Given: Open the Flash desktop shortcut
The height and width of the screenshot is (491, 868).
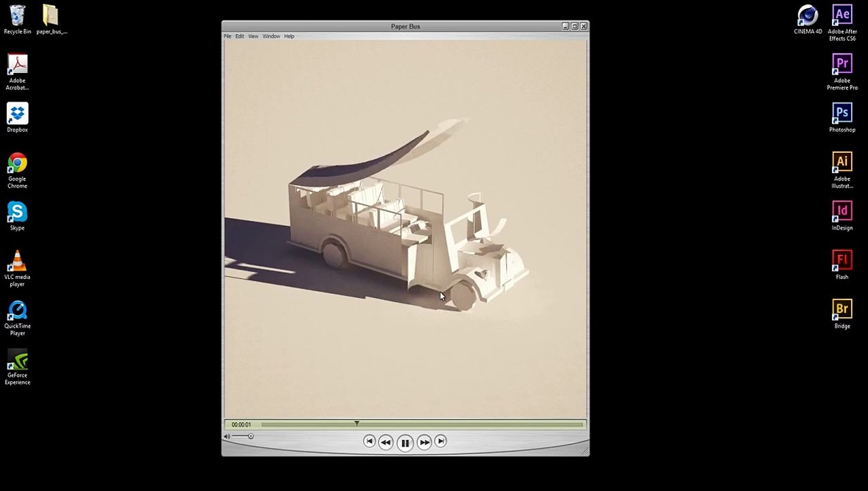Looking at the screenshot, I should tap(842, 265).
